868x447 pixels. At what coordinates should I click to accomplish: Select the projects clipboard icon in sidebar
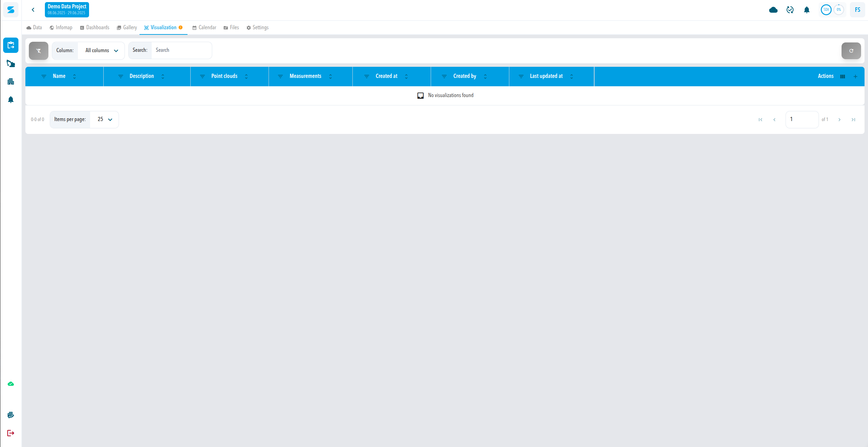coord(11,45)
